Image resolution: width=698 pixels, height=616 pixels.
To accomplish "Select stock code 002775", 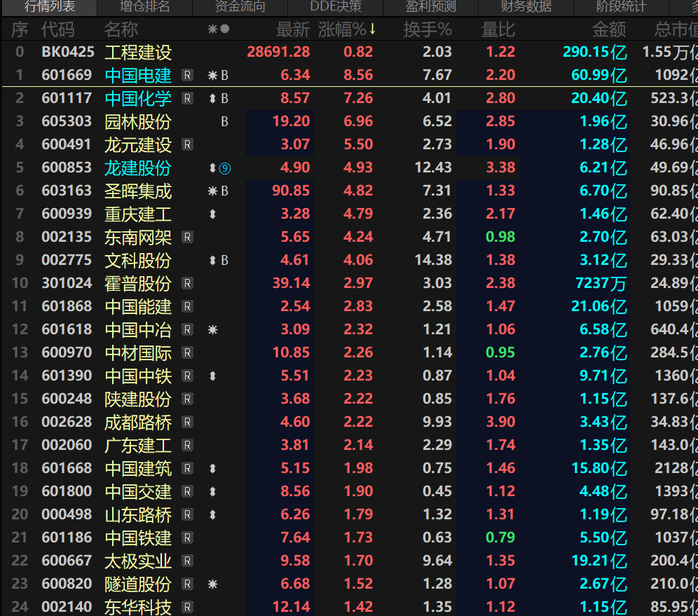I will pyautogui.click(x=67, y=260).
